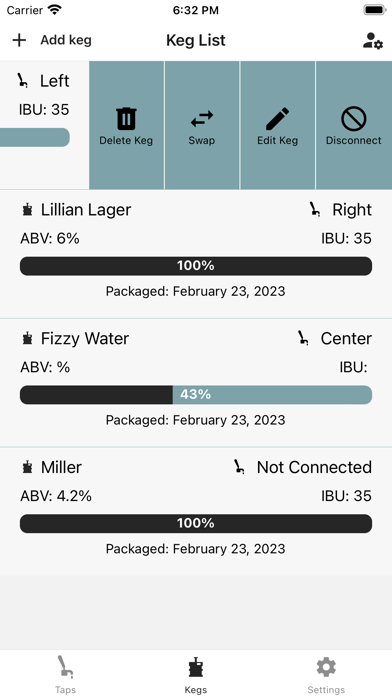Tap the Delete Keg trash icon
Screen dimensions: 392x696
126,119
